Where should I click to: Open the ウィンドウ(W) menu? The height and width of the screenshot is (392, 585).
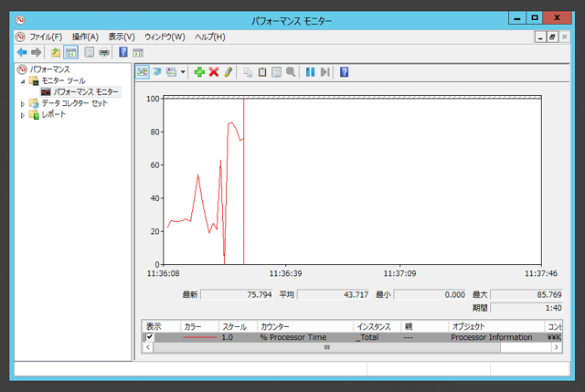coord(165,37)
